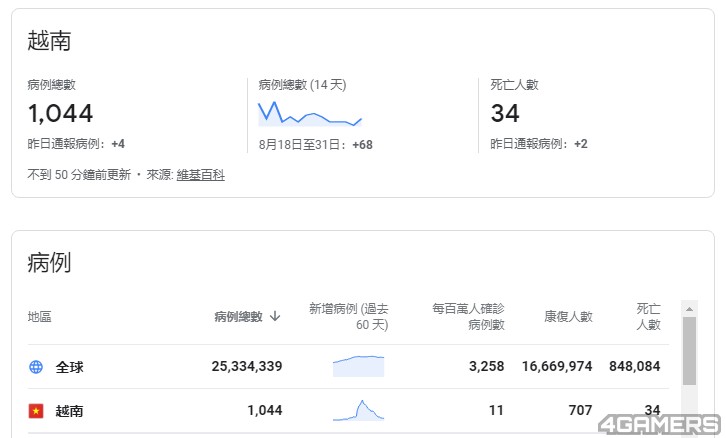Click the 不到 50 分鐘前更新 text
This screenshot has height=438, width=726.
point(79,175)
